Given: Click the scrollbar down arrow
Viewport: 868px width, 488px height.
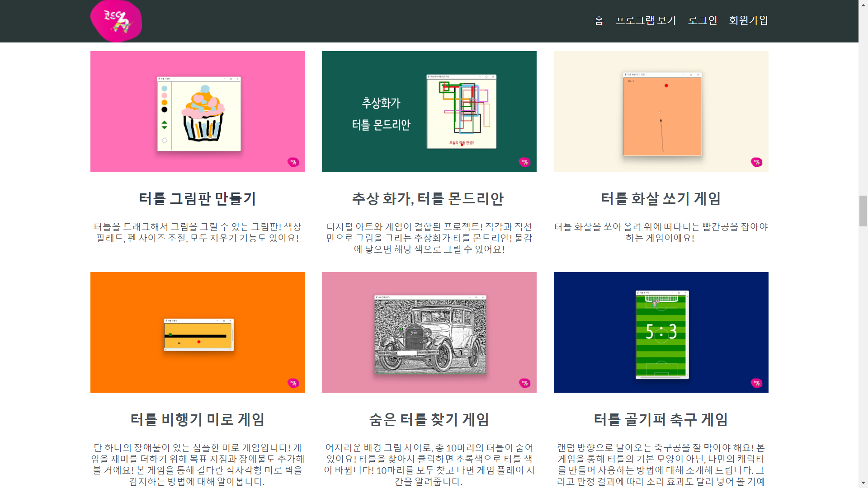Looking at the screenshot, I should point(863,483).
